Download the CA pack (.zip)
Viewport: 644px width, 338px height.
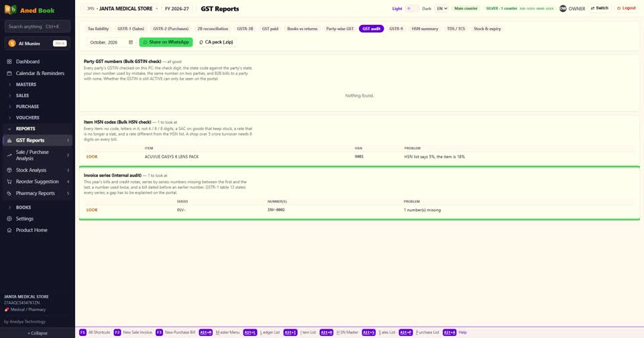coord(216,42)
